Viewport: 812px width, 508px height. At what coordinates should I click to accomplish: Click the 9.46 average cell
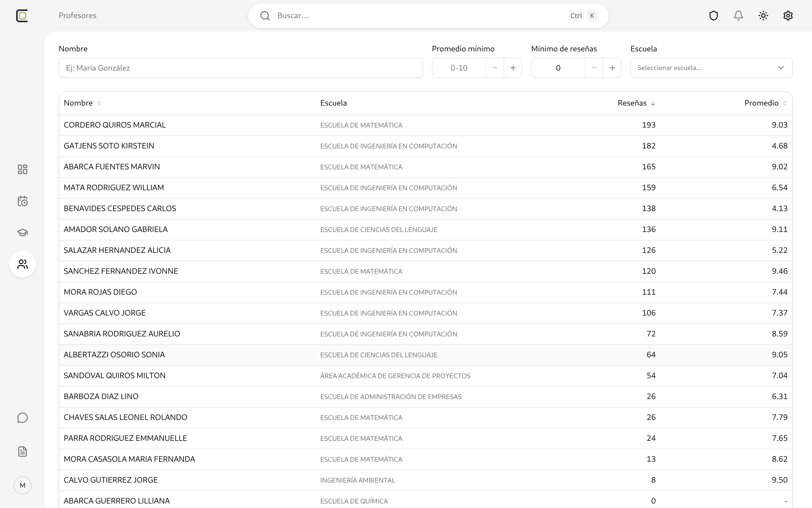pyautogui.click(x=780, y=271)
